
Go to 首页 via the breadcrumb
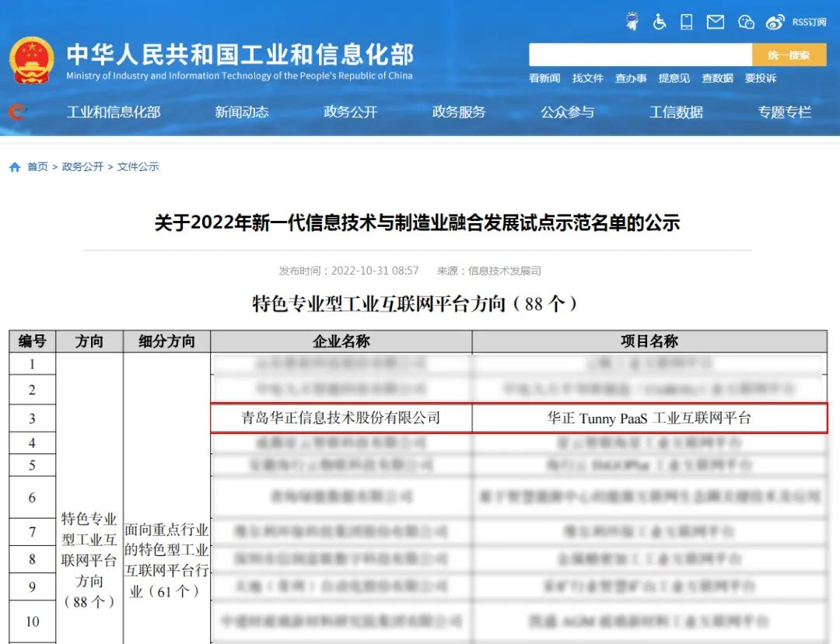tap(37, 166)
